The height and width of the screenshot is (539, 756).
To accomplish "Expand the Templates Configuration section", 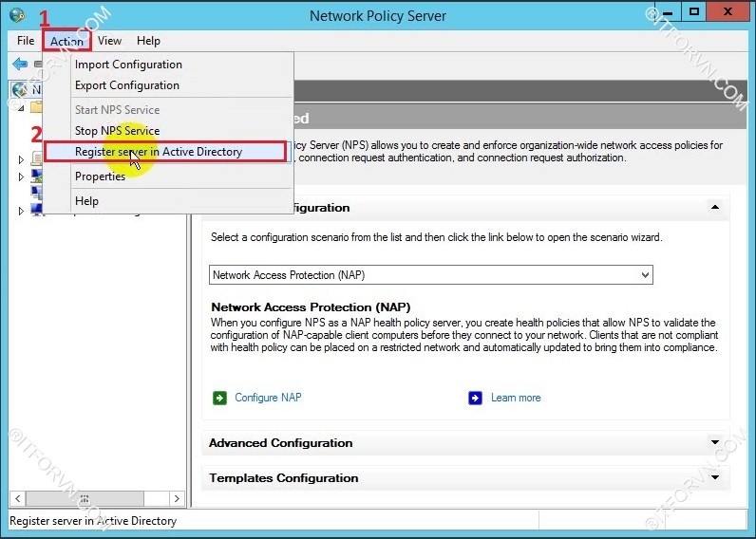I will coord(714,477).
